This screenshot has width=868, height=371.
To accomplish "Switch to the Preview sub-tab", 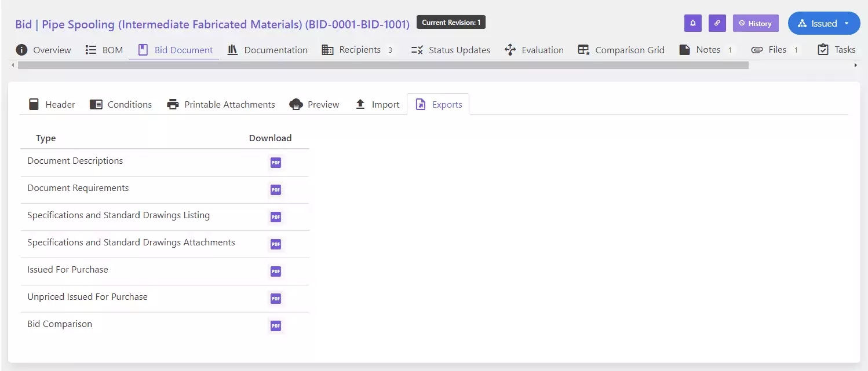I will 314,104.
